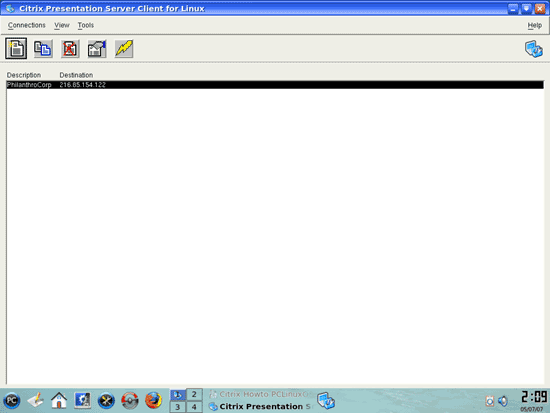Screen dimensions: 550x413
Task: Open connection properties toolbar icon
Action: point(97,49)
